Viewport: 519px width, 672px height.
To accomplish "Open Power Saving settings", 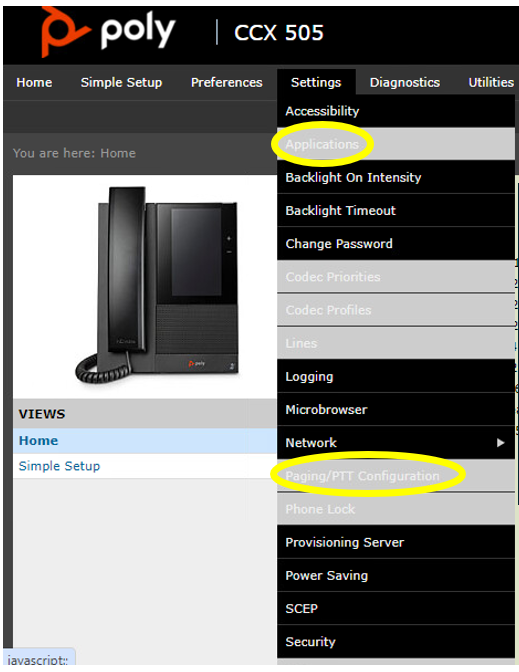I will pos(396,575).
